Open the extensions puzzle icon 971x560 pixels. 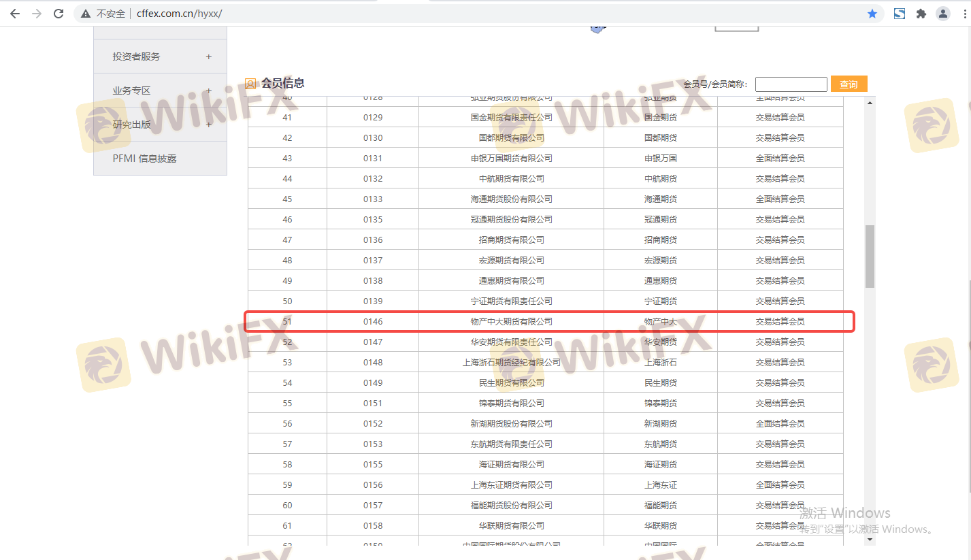[921, 14]
